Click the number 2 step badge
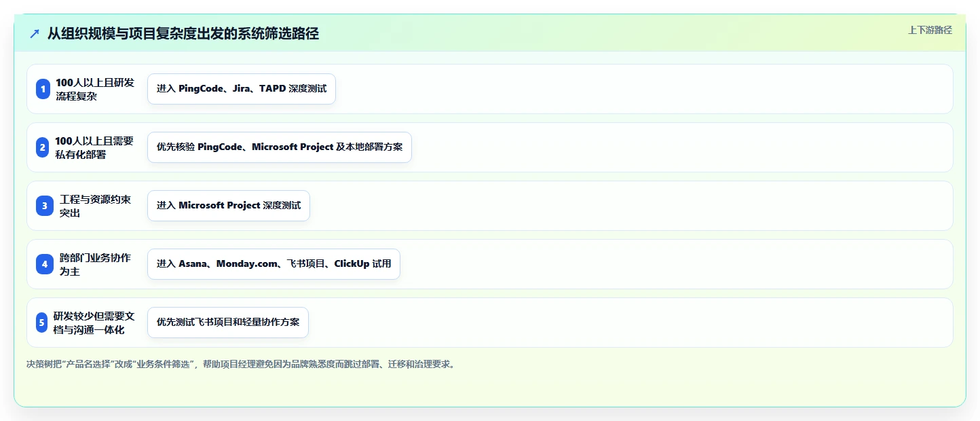The image size is (980, 421). pyautogui.click(x=43, y=147)
